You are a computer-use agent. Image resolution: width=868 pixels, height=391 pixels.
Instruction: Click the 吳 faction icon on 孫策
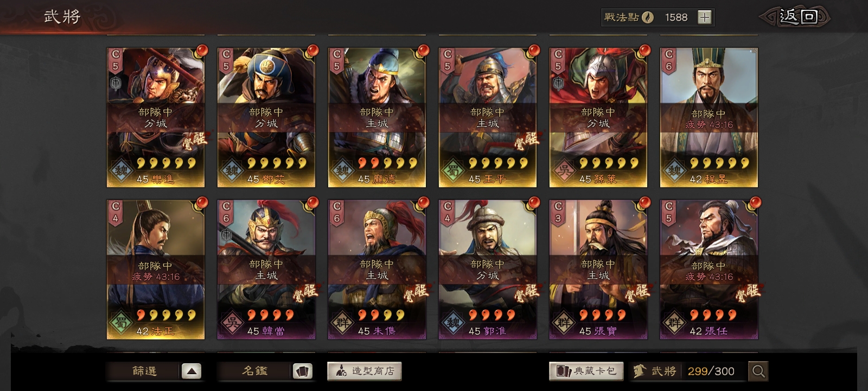click(x=564, y=171)
